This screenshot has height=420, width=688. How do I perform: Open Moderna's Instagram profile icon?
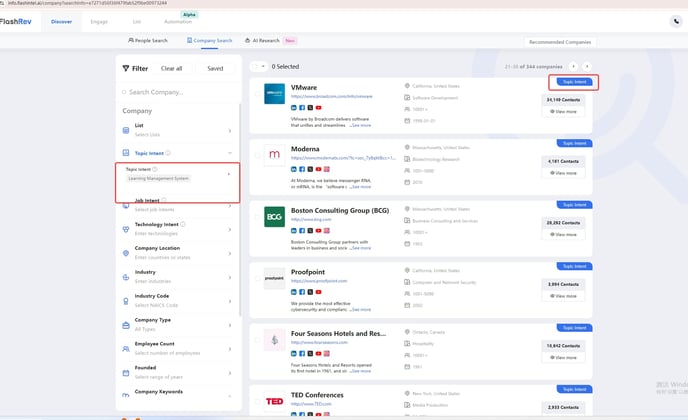click(x=326, y=169)
